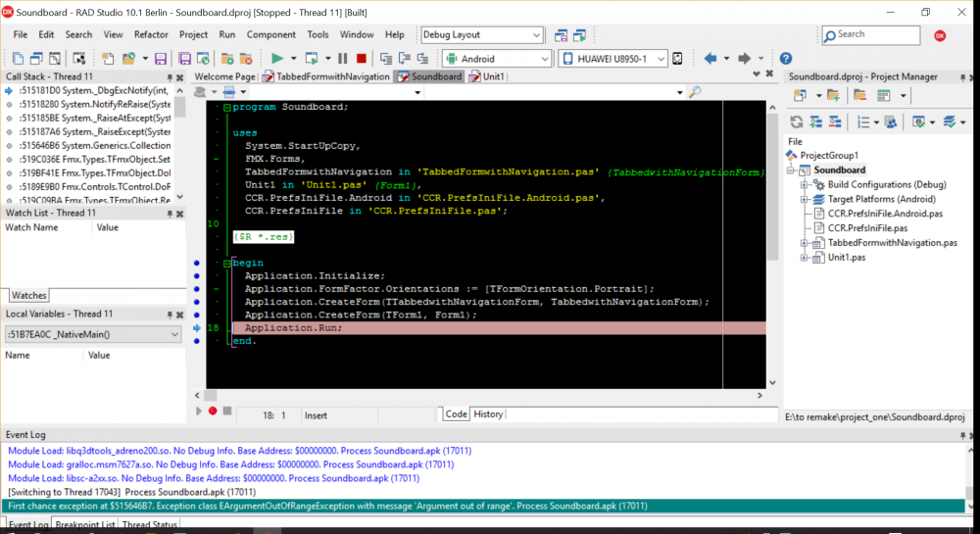Pin the Watch List panel
980x534 pixels.
click(x=170, y=214)
